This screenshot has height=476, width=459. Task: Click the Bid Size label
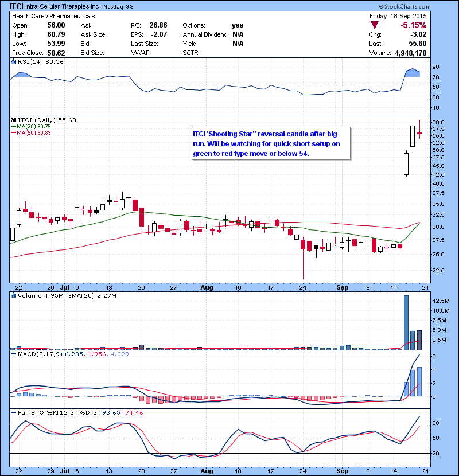tap(92, 53)
